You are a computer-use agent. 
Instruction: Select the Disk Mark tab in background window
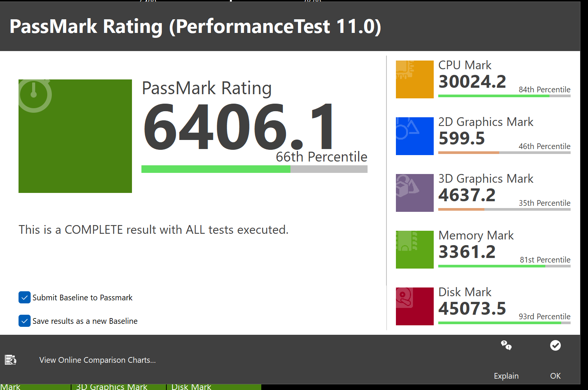coord(214,387)
